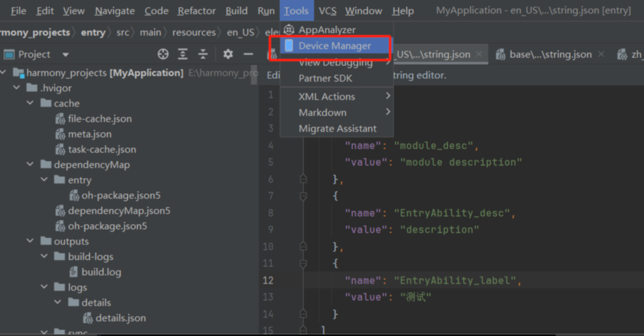Click en_US breadcrumb

pyautogui.click(x=240, y=32)
